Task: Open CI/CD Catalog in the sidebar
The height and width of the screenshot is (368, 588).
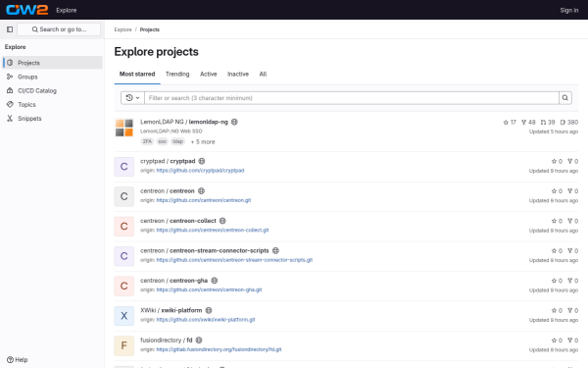Action: coord(53,90)
